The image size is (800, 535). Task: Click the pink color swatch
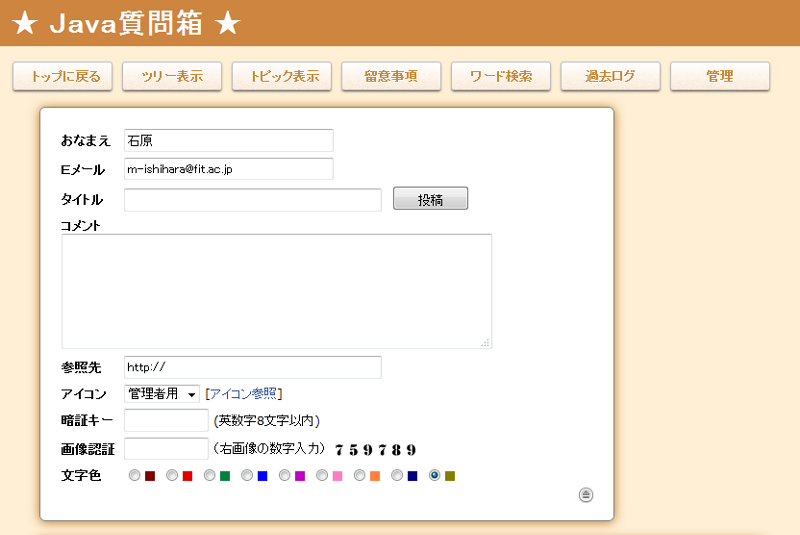(x=337, y=476)
